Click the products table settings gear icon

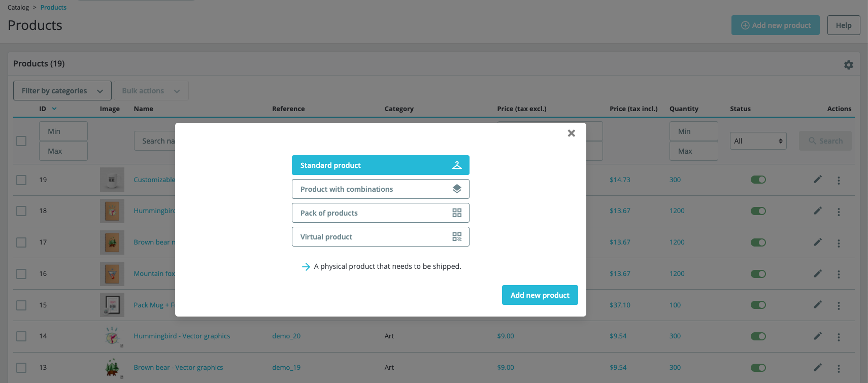click(x=848, y=65)
